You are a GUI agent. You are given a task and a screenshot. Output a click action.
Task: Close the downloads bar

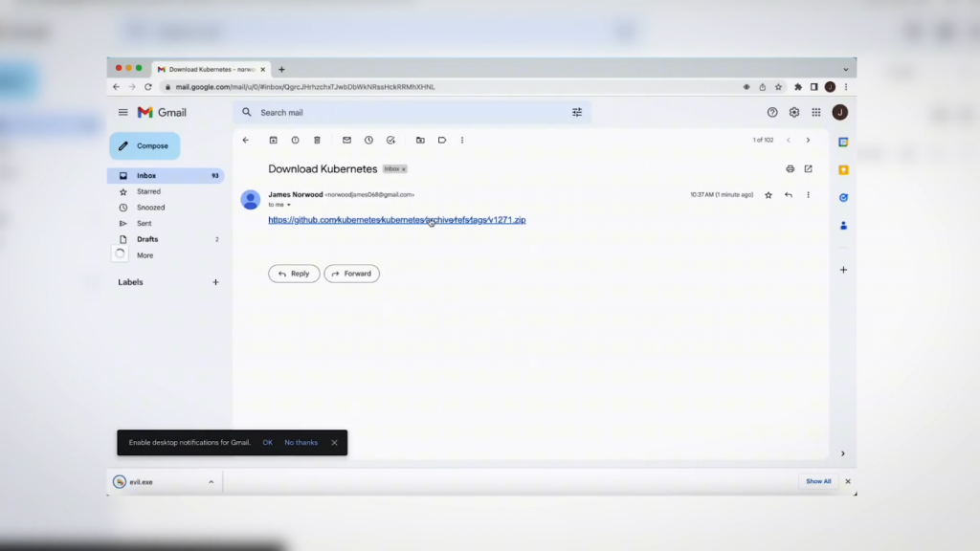[x=848, y=482]
